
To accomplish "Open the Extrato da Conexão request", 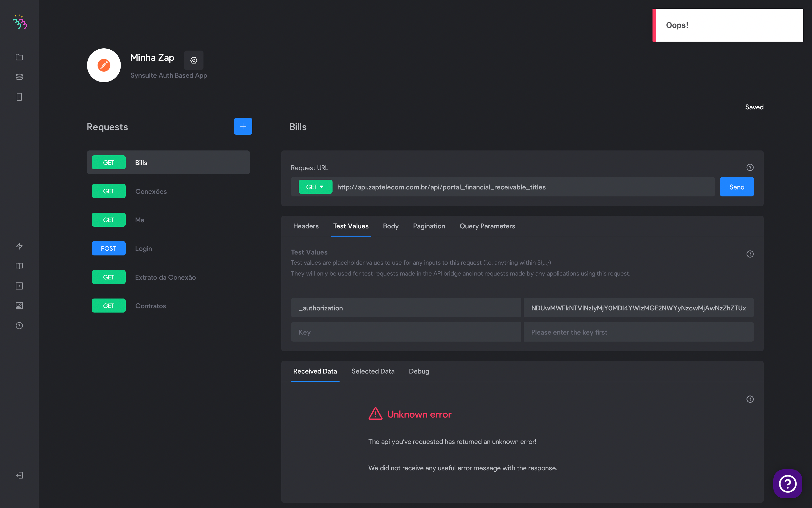I will point(168,277).
